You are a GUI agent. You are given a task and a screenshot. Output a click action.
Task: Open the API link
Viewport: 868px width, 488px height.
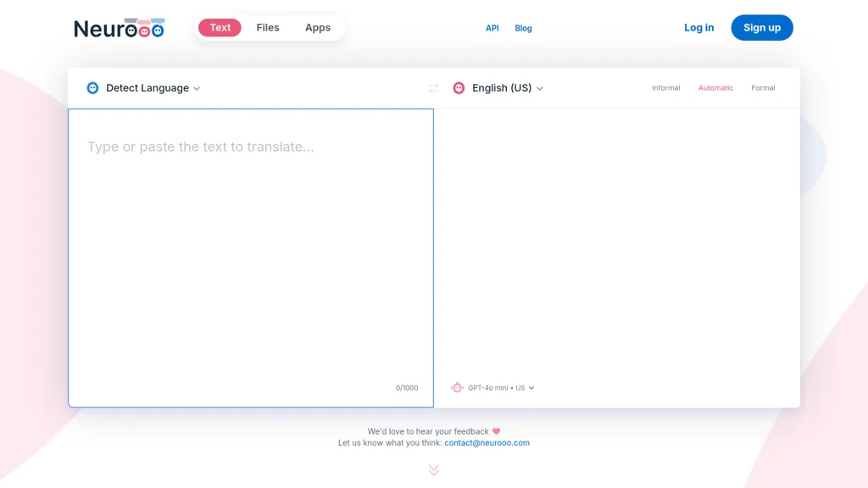[492, 28]
